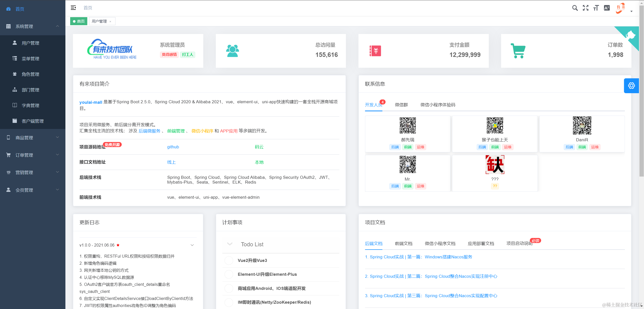Collapse sidebar with hamburger icon
Screen dimensions: 644x309
tap(73, 8)
